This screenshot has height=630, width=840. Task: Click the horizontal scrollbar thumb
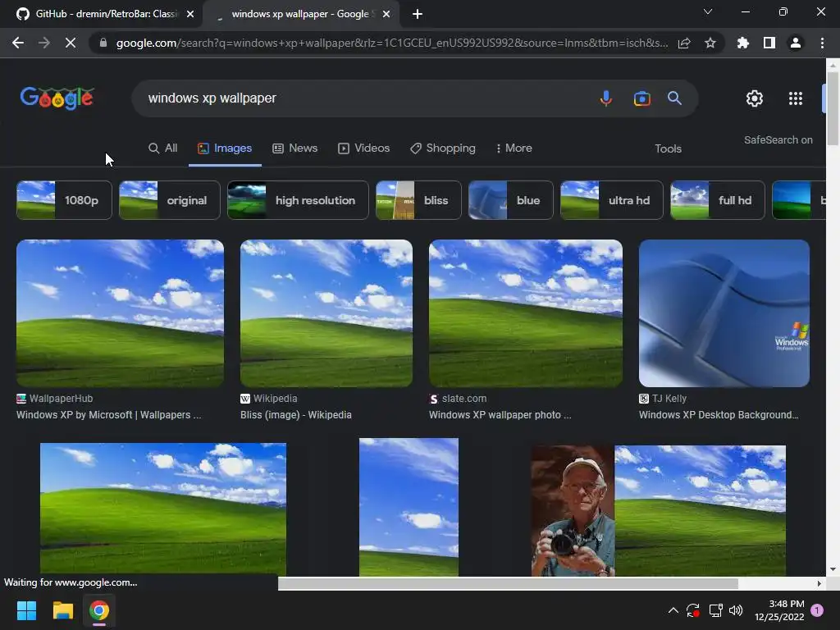point(508,583)
